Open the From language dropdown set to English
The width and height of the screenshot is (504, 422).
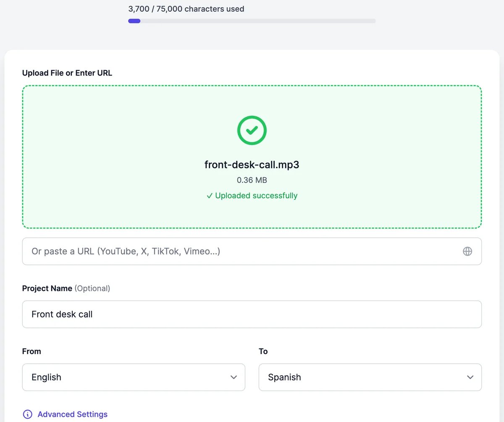coord(134,377)
